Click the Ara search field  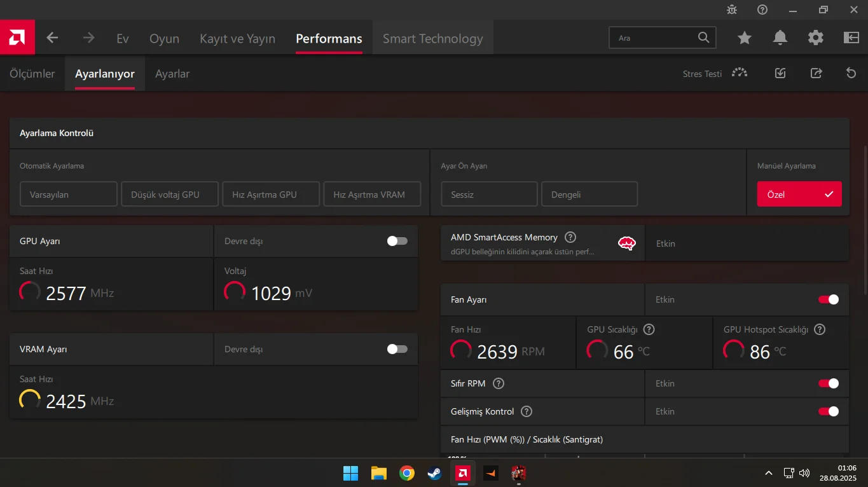[x=662, y=38]
